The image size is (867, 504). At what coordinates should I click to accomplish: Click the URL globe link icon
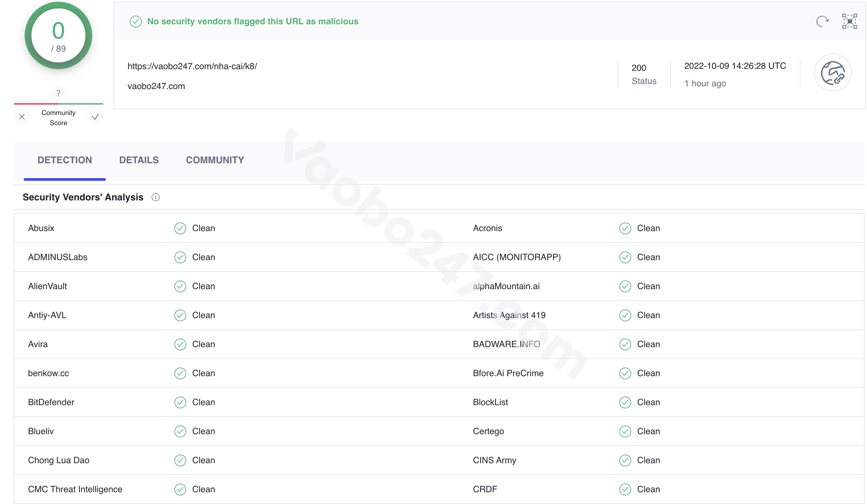pos(833,73)
